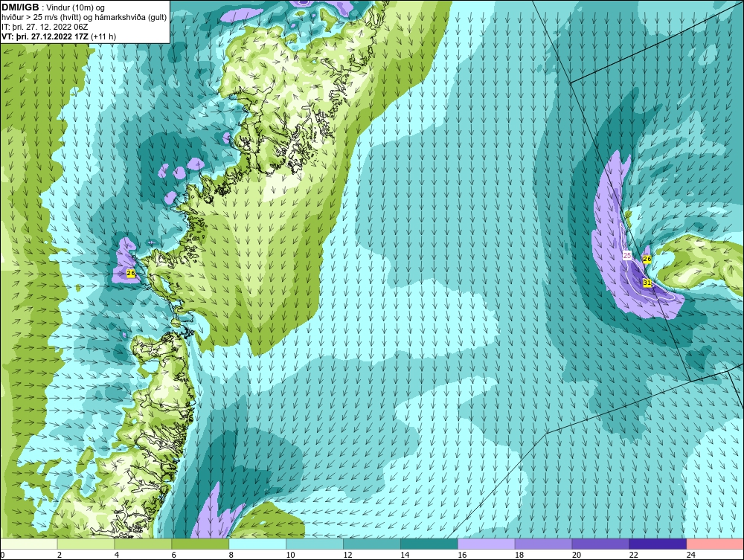
Task: Click the DMI/IGB title text
Action: click(20, 7)
